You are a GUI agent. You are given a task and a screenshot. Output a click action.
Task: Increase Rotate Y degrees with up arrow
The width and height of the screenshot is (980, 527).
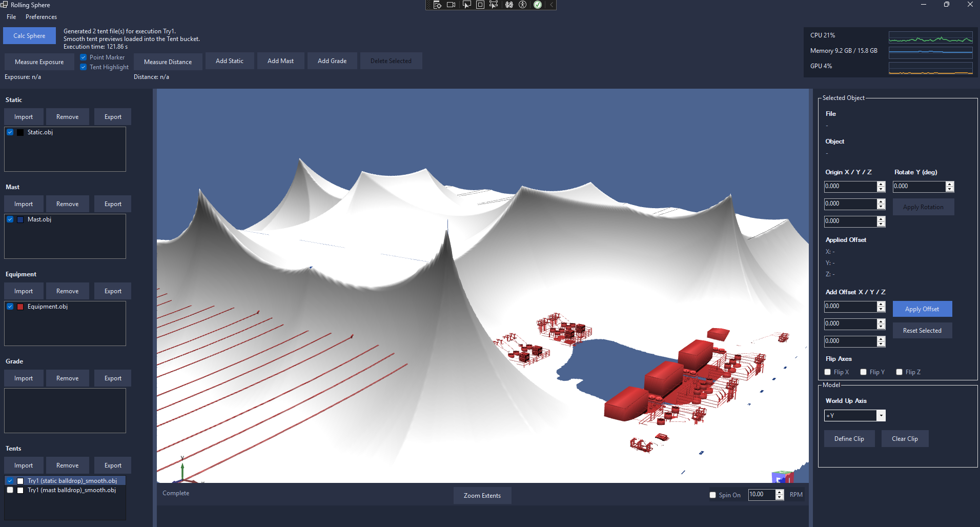point(950,184)
